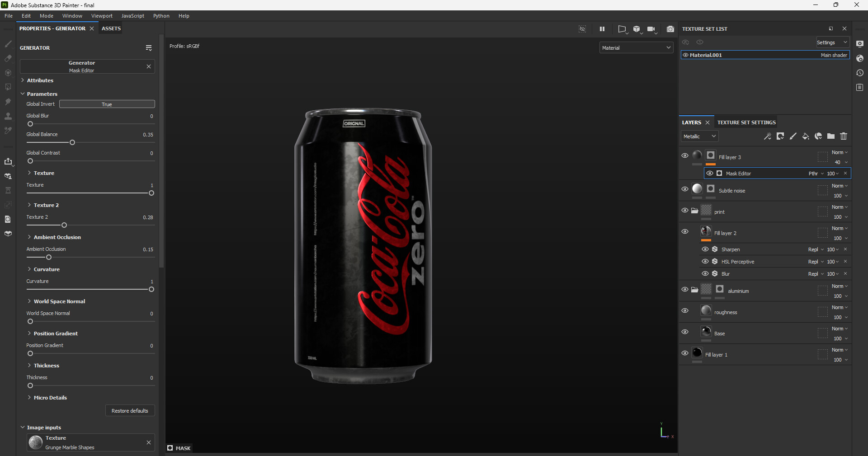Delete the selected layer using the trash icon
The image size is (868, 456).
point(844,136)
